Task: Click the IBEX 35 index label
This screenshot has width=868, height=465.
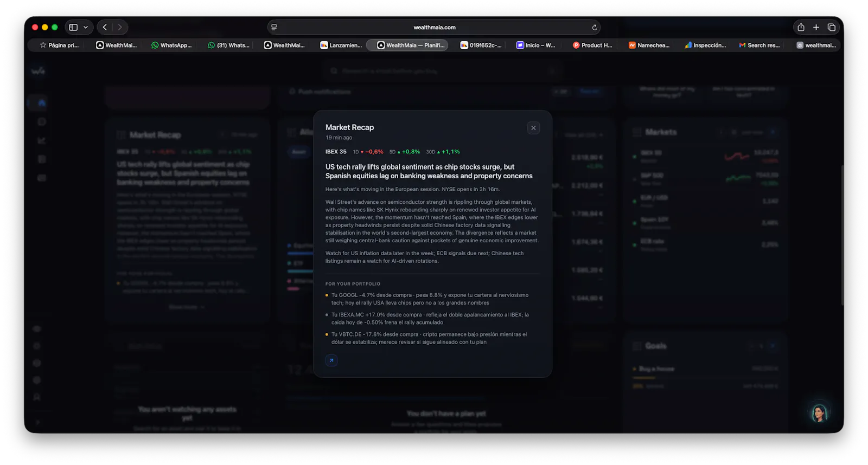Action: [x=336, y=152]
